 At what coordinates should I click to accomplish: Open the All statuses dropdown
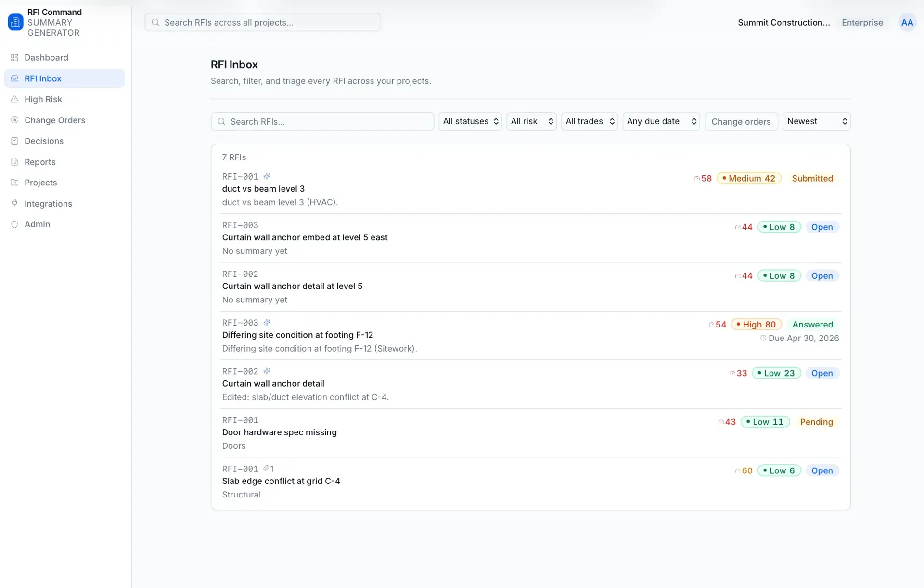(470, 121)
